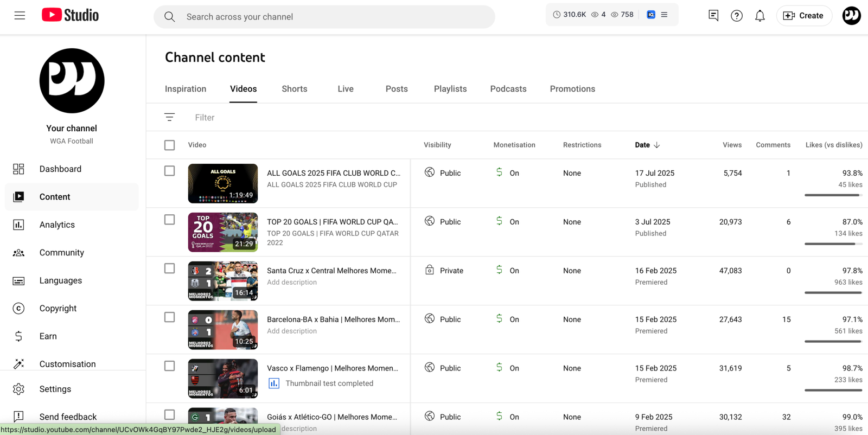Add description to Barcelona-BA x Bahia video
Screen dimensions: 868x435
click(292, 331)
